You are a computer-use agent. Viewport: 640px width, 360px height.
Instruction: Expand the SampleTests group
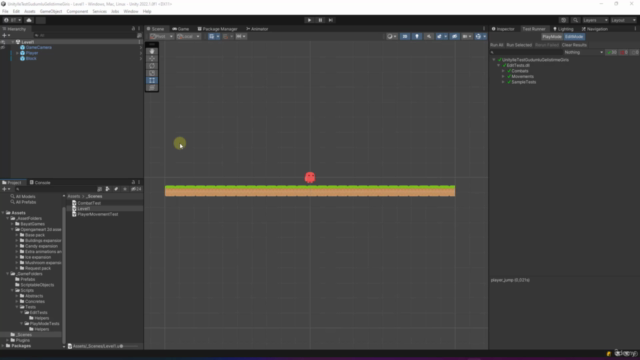(503, 82)
